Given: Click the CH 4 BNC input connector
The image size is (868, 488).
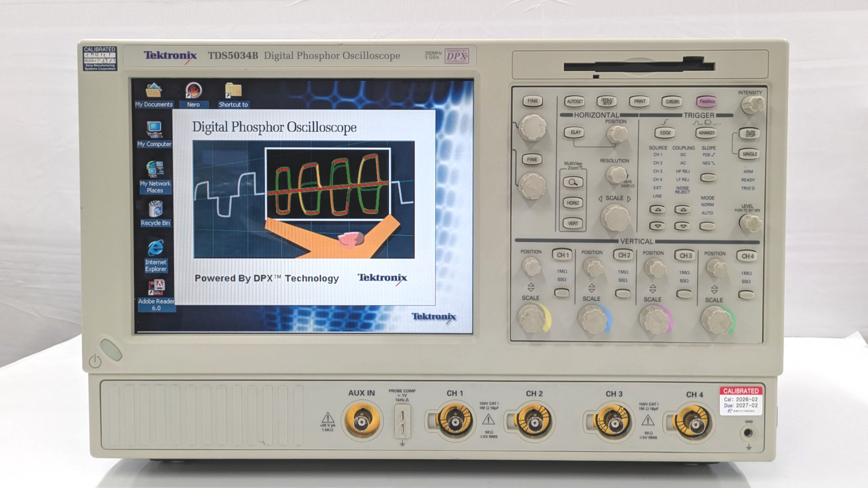Looking at the screenshot, I should pyautogui.click(x=694, y=423).
